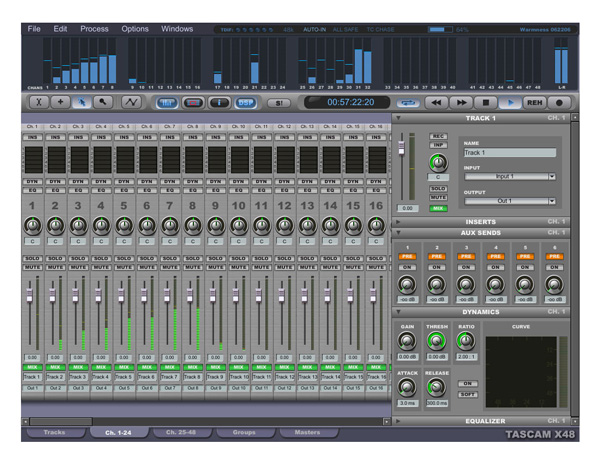The width and height of the screenshot is (600, 464).
Task: Click the Aux Send 1 level knob
Action: [407, 284]
